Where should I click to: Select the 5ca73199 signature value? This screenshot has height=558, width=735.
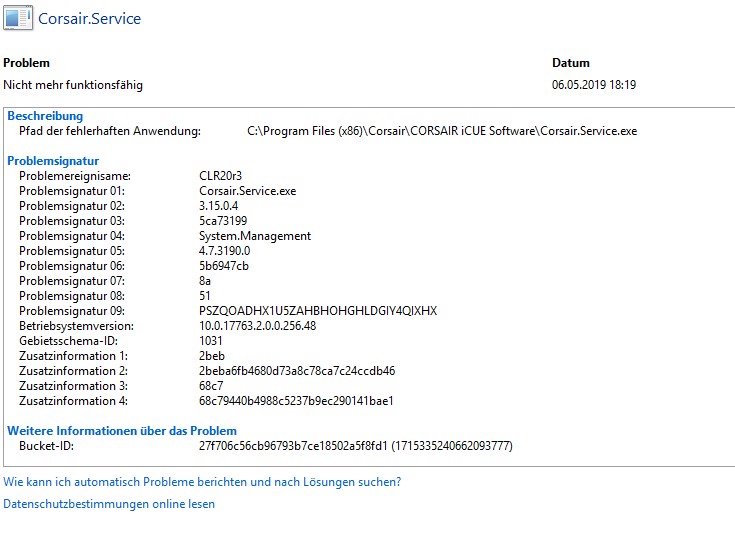tap(223, 221)
